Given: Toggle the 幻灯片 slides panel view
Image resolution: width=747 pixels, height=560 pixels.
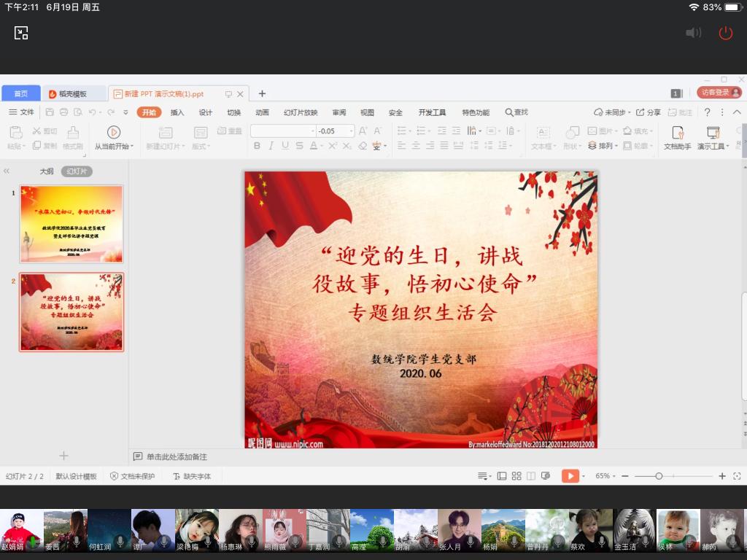Looking at the screenshot, I should 76,171.
